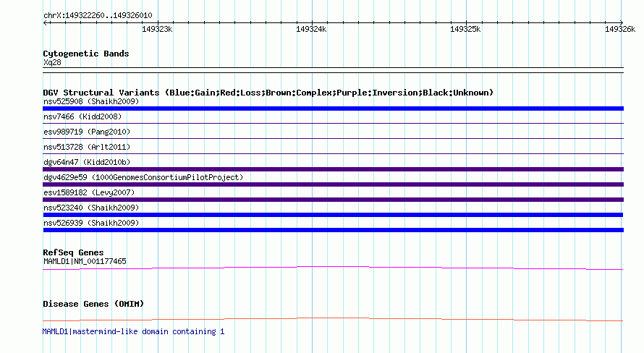This screenshot has height=353, width=644.
Task: Select the nsv525908 (Shaikh2009) variant label
Action: pyautogui.click(x=91, y=101)
